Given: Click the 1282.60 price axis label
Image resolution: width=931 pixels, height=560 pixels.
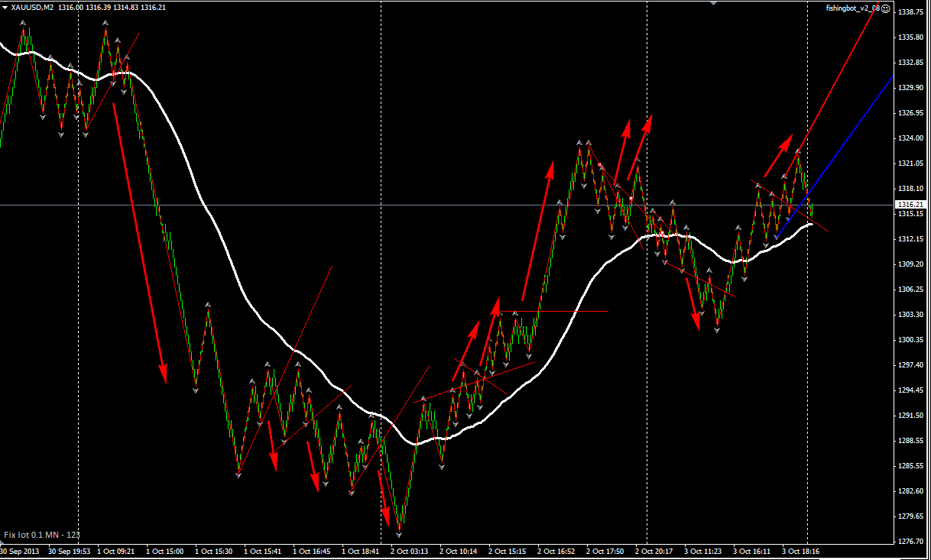Looking at the screenshot, I should pyautogui.click(x=911, y=491).
